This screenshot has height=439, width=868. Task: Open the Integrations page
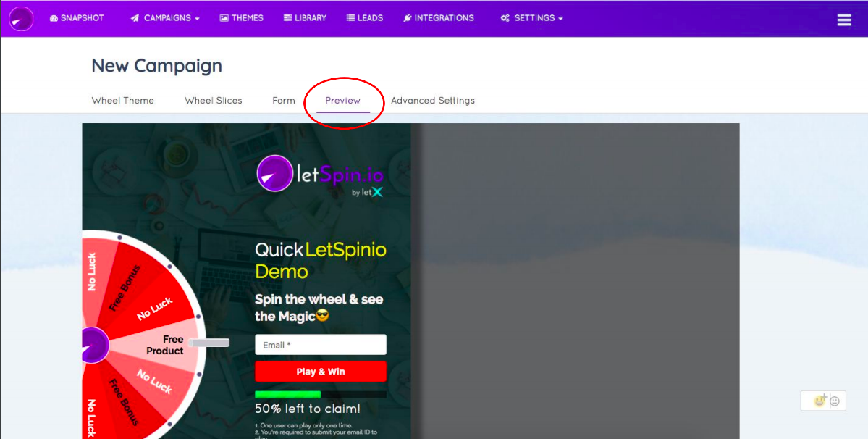point(439,18)
